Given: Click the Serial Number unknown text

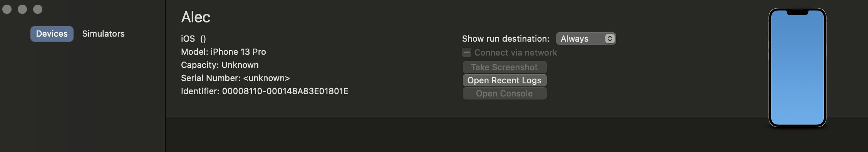Looking at the screenshot, I should point(235,78).
